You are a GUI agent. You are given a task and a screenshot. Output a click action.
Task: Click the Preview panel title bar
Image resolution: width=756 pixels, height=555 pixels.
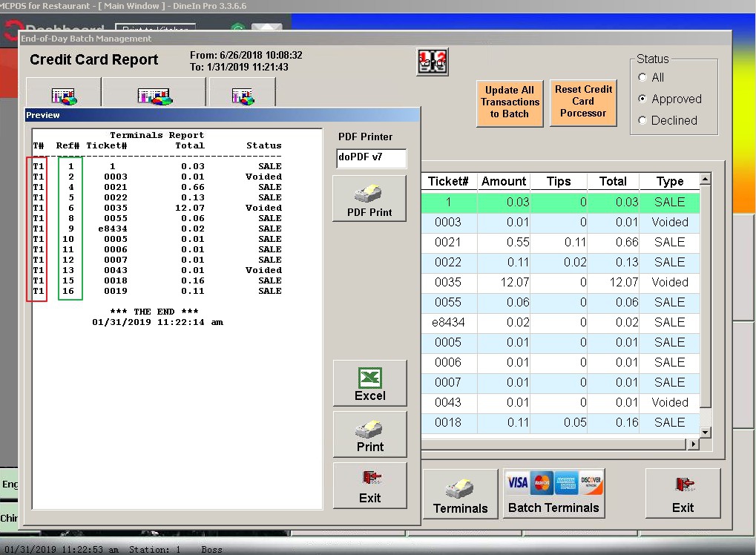coord(223,115)
